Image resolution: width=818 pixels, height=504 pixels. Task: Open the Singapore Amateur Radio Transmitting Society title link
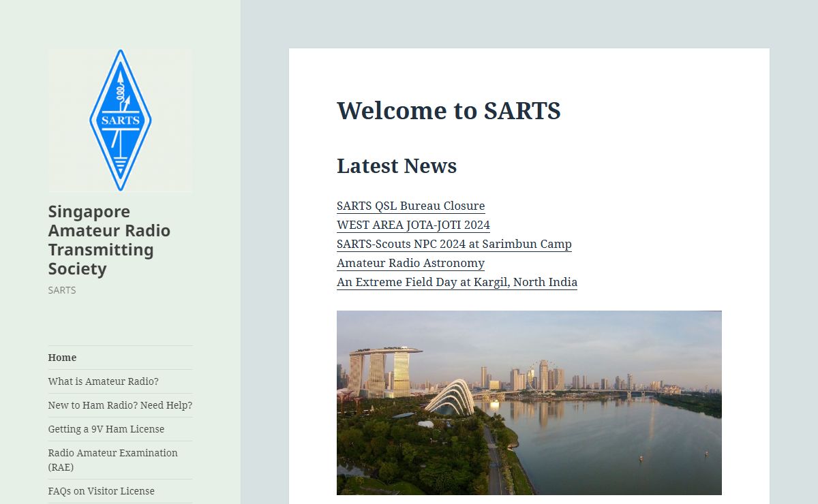[109, 240]
